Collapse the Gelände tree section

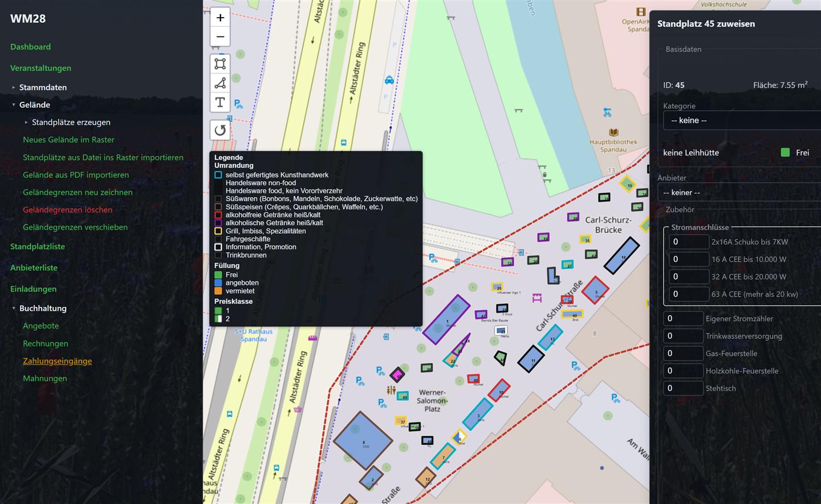click(x=14, y=105)
